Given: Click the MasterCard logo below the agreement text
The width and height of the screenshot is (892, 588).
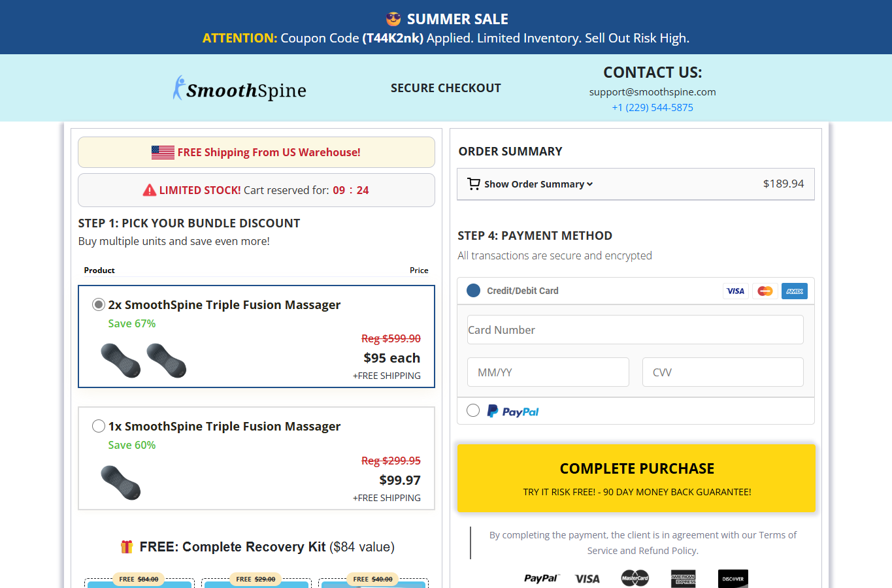Looking at the screenshot, I should tap(635, 578).
